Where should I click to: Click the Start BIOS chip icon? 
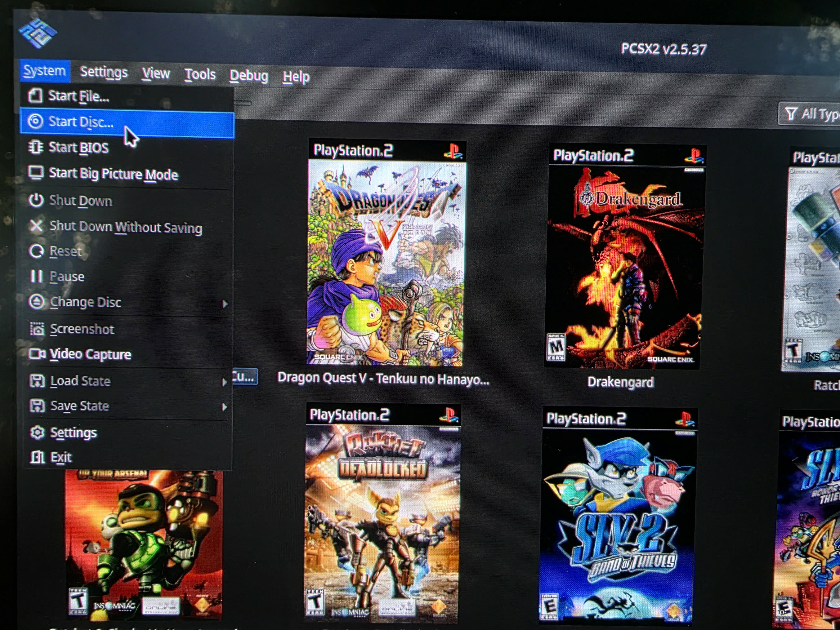tap(36, 147)
